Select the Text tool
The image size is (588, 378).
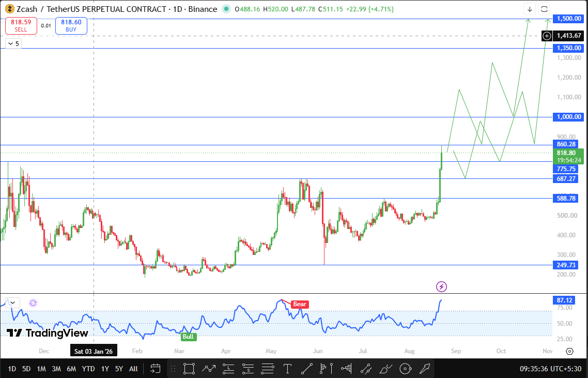[x=287, y=369]
